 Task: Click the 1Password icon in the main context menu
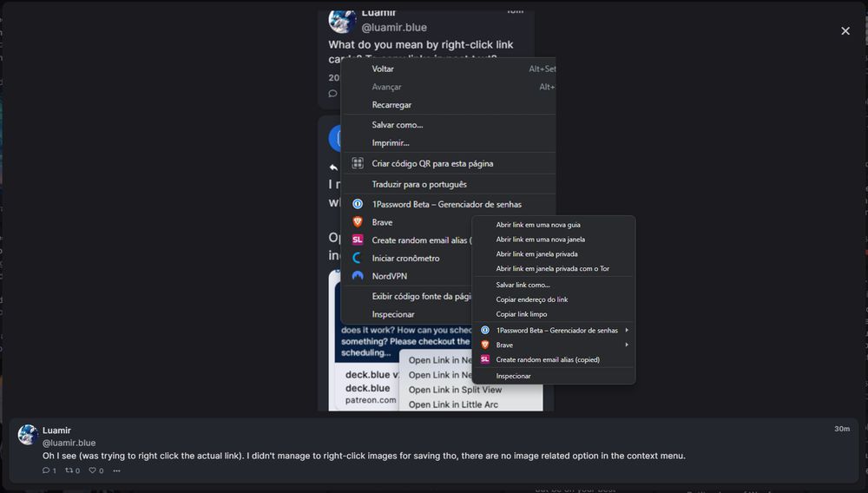(x=358, y=204)
